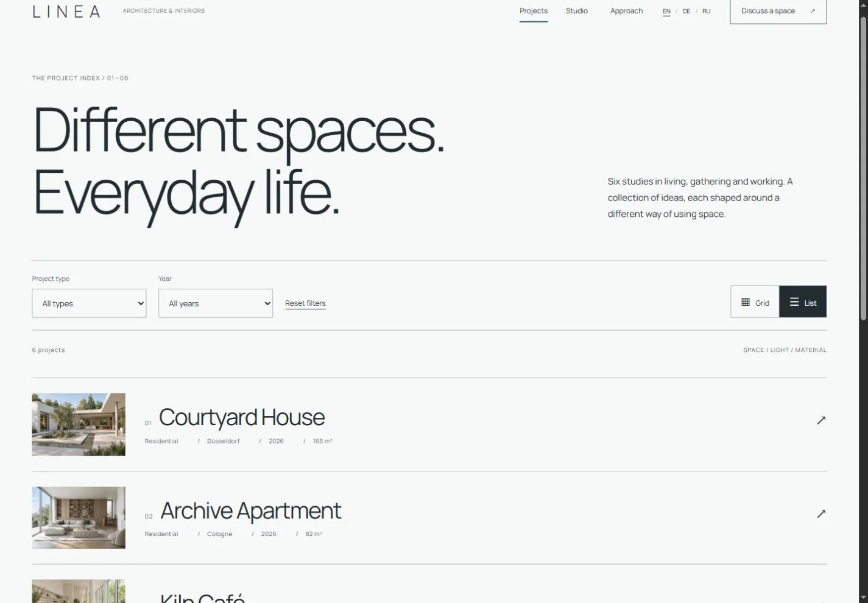Open the Courtyard House arrow icon

pos(821,420)
